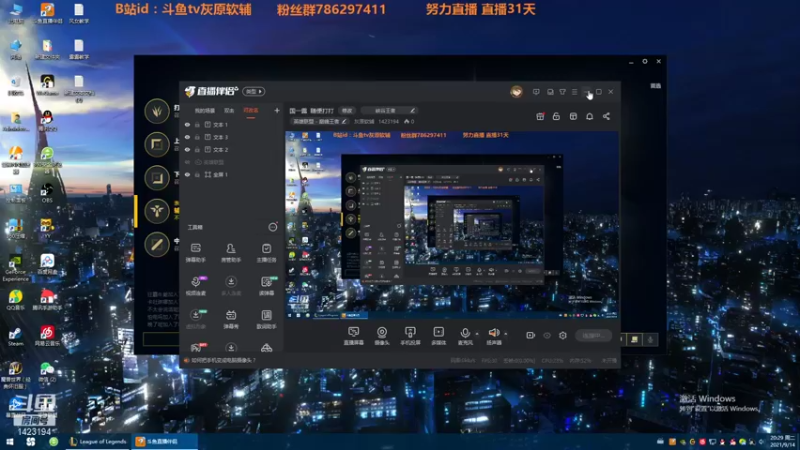This screenshot has width=800, height=450.
Task: Open the 视频连麦 tool with the purple badge
Action: pyautogui.click(x=196, y=286)
